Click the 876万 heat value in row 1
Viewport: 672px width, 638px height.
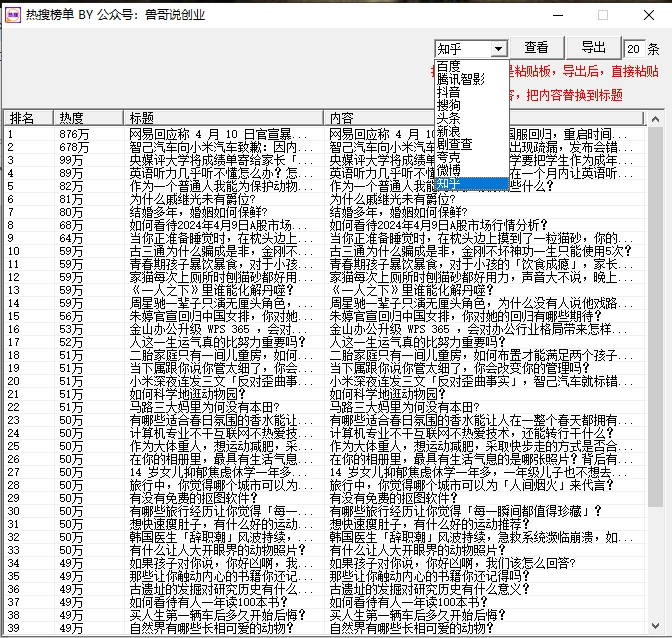tap(74, 135)
